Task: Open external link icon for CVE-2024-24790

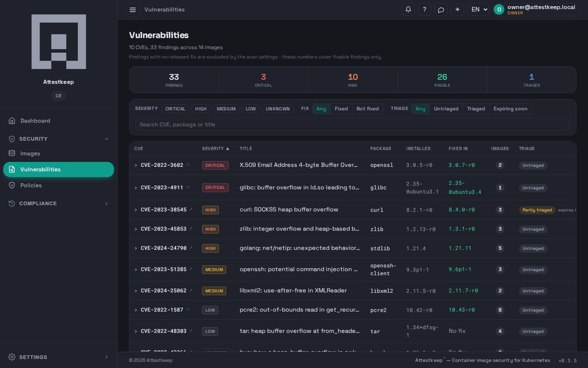Action: click(191, 248)
